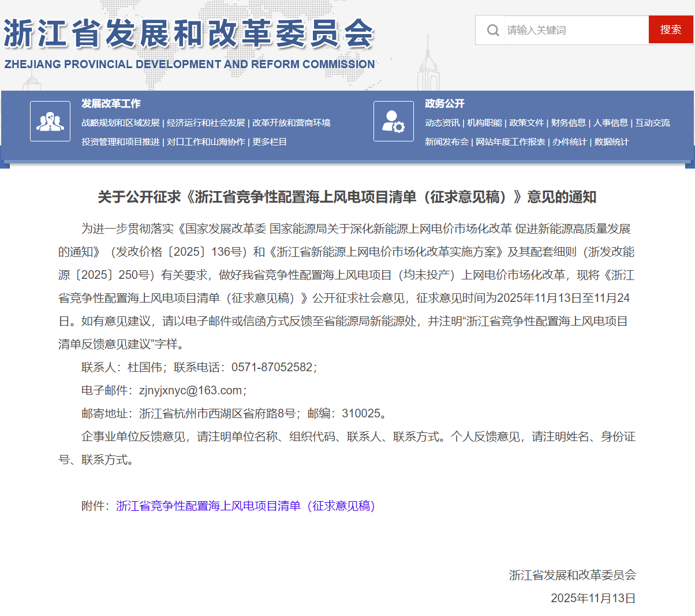Click the 浙江省发展和改革委员会 site logo title
The width and height of the screenshot is (695, 616).
[x=189, y=35]
